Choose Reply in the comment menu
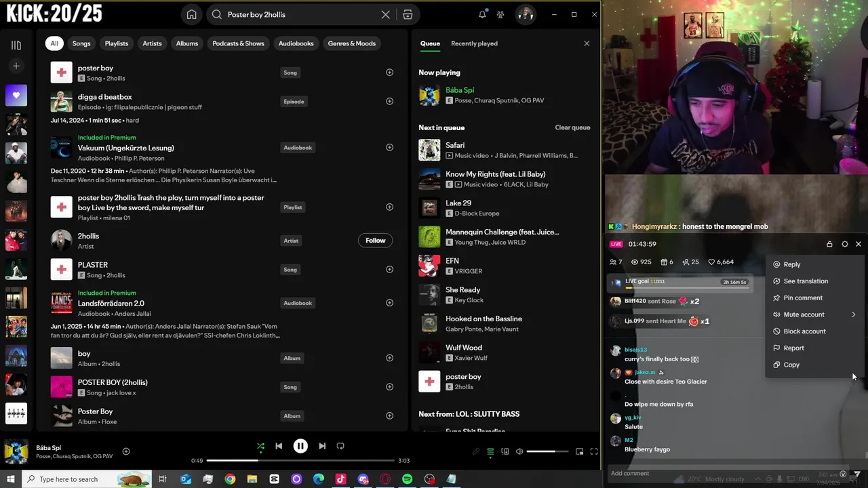This screenshot has height=488, width=868. point(815,264)
